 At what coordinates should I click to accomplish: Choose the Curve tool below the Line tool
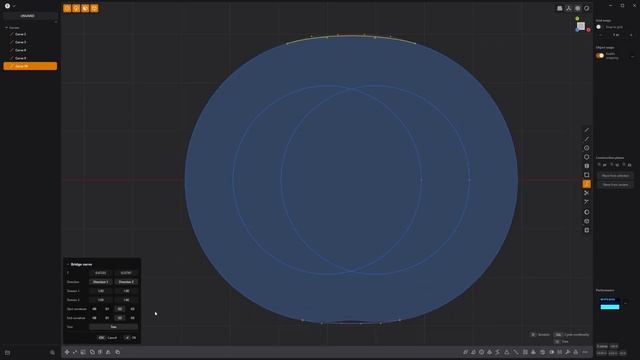[587, 139]
